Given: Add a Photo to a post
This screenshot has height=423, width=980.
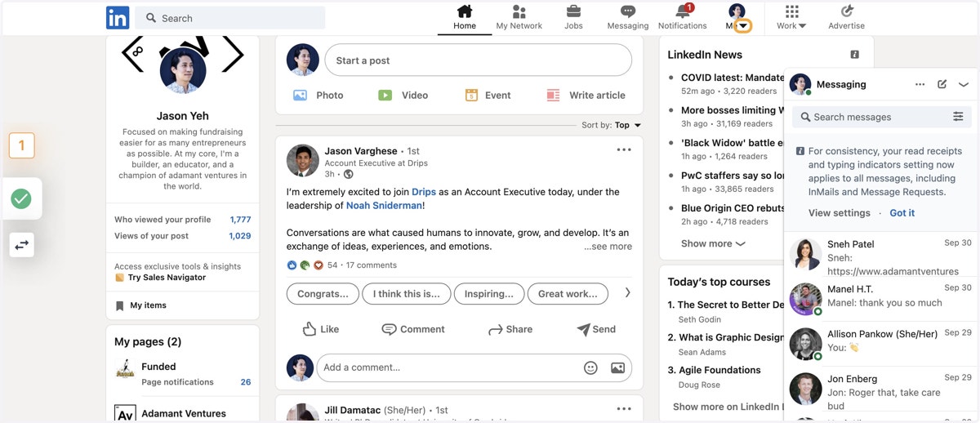Looking at the screenshot, I should tap(318, 96).
